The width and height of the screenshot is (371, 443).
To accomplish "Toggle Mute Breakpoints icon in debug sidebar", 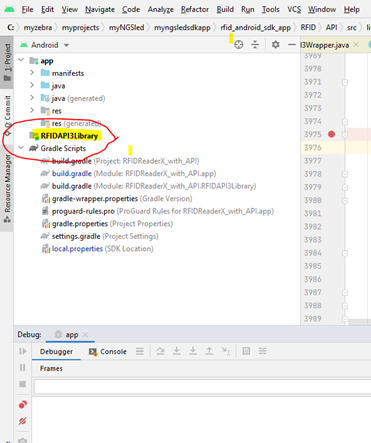I will coord(22,421).
